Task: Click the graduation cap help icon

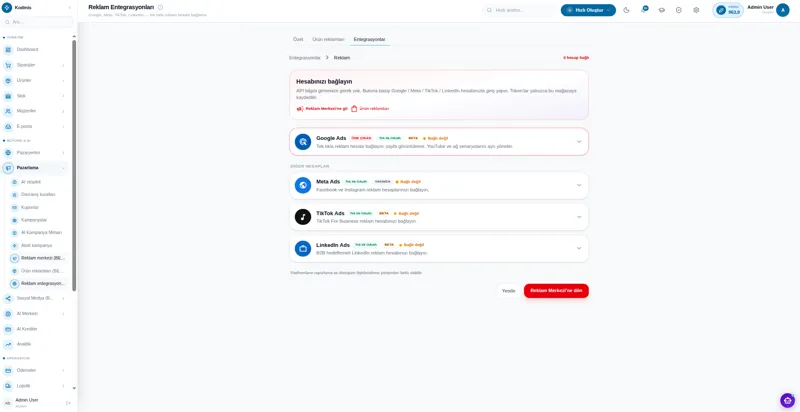Action: point(662,10)
